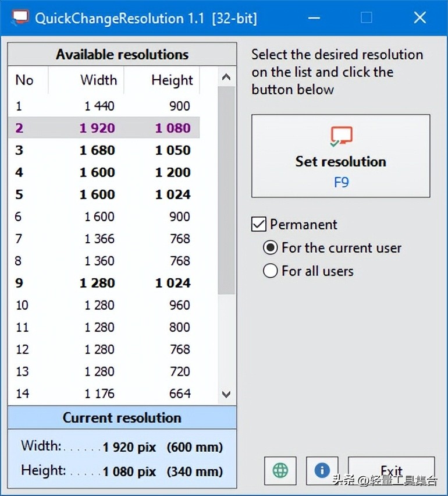This screenshot has height=496, width=448.
Task: Select row 4 resolution 1 600 x 1 200
Action: [104, 172]
